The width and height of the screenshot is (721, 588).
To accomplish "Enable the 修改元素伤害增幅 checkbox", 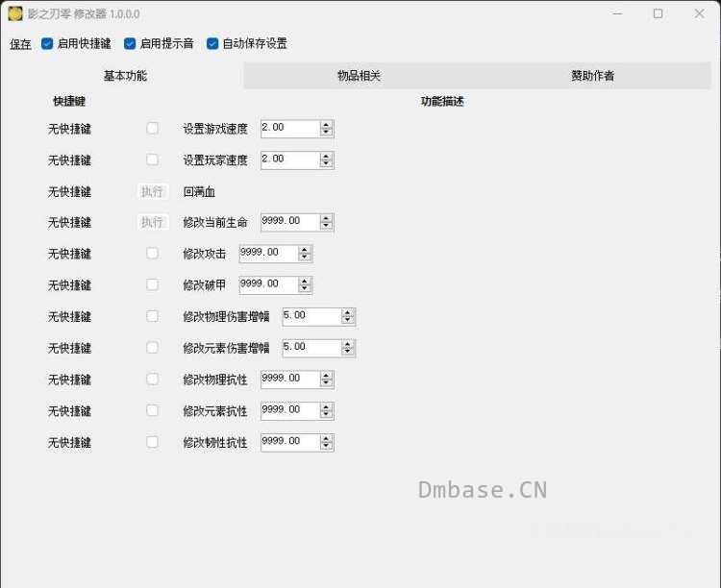I will coord(152,348).
